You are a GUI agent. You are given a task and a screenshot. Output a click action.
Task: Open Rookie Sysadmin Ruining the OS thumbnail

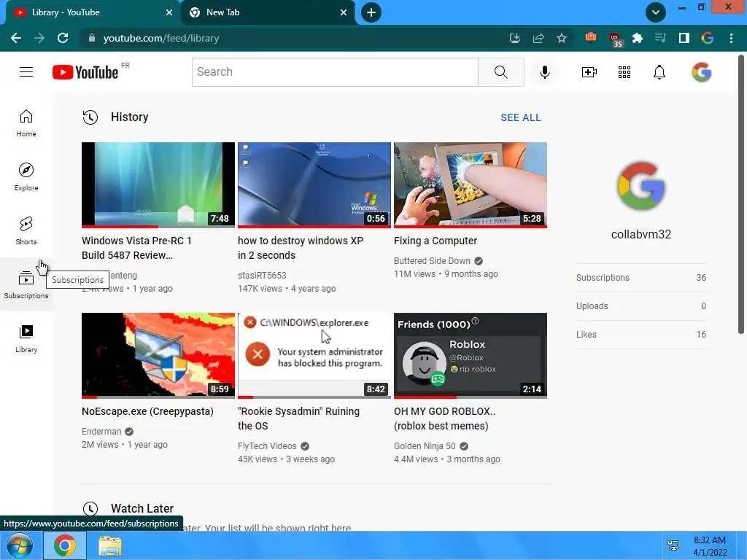coord(314,355)
